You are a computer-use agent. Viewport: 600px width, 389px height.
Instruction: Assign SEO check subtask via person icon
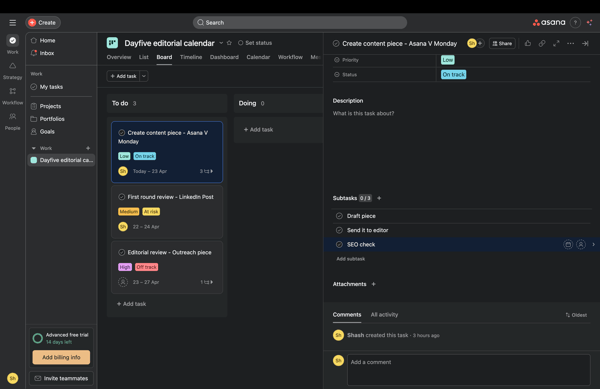point(581,244)
